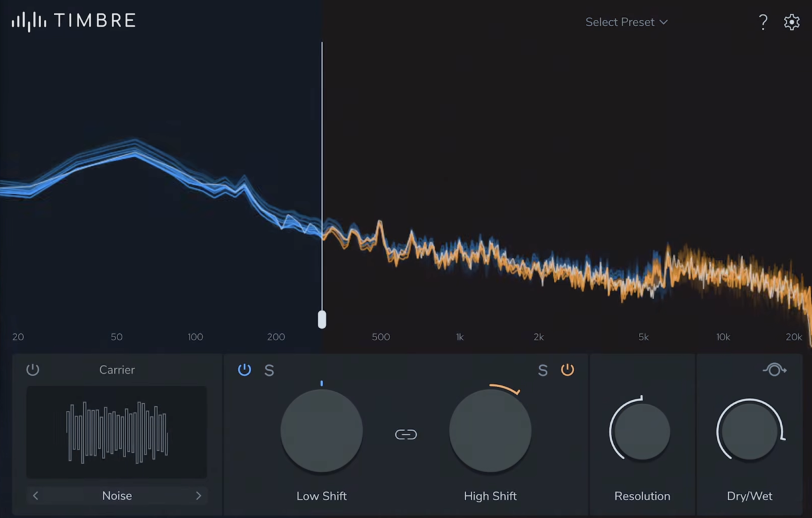Open the help question mark icon
The image size is (812, 518).
point(763,22)
